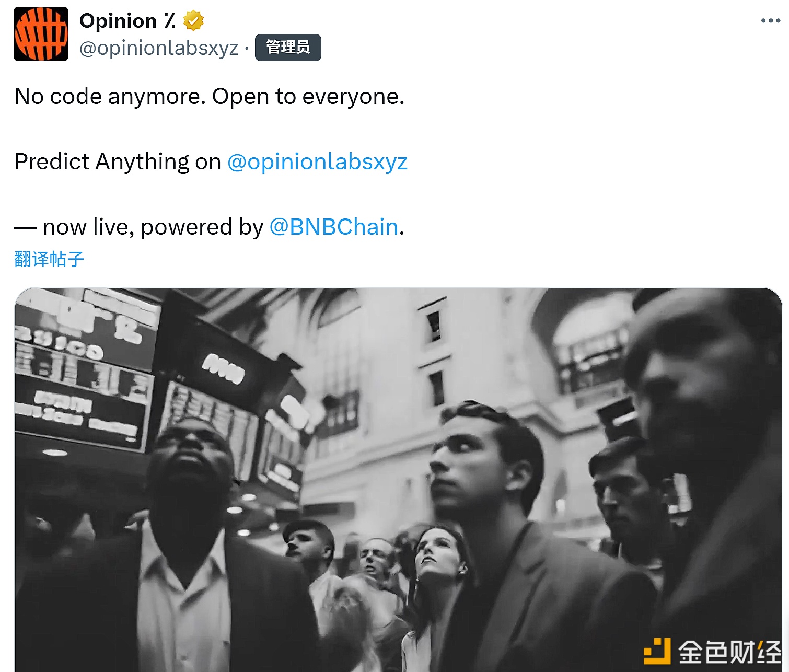
Task: Open the Opinion display name profile
Action: [118, 21]
